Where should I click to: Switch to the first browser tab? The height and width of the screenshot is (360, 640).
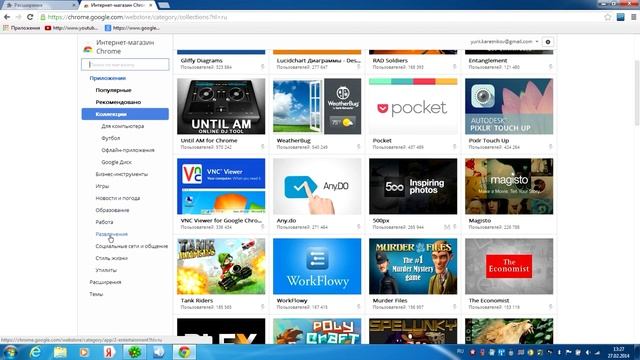[39, 5]
